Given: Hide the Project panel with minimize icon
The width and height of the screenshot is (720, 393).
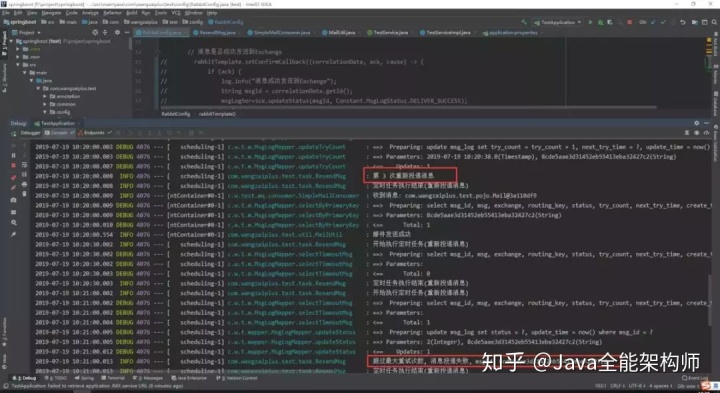Looking at the screenshot, I should 127,33.
